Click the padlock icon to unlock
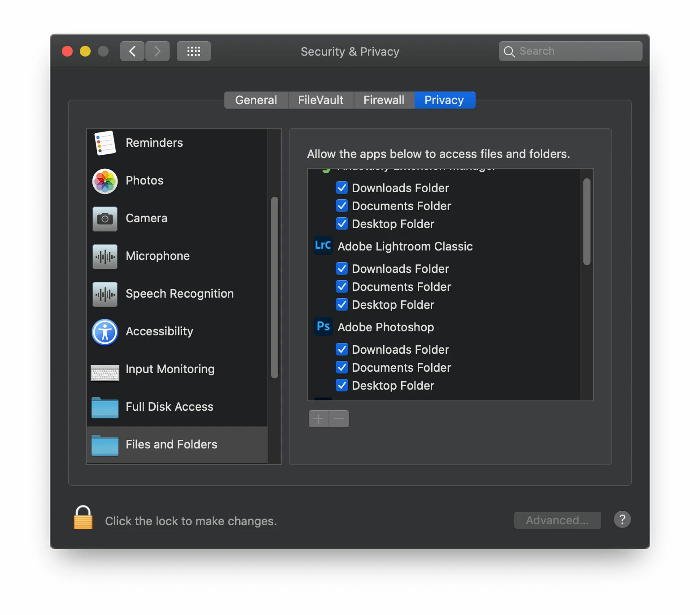The height and width of the screenshot is (615, 700). (83, 517)
